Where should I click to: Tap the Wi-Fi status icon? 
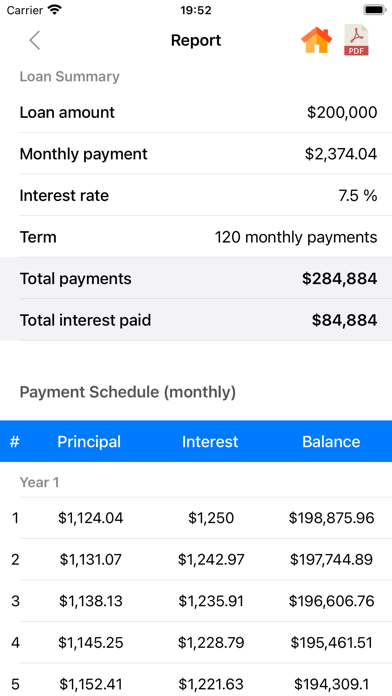coord(55,10)
